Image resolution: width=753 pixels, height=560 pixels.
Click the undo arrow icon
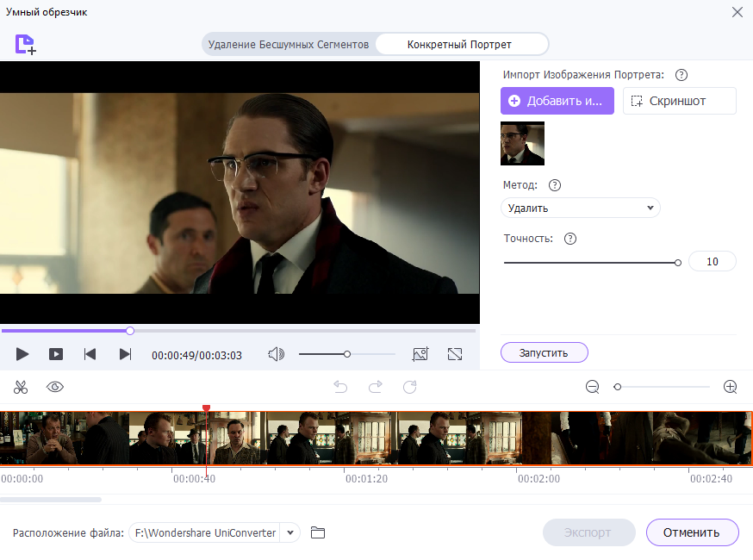point(340,387)
